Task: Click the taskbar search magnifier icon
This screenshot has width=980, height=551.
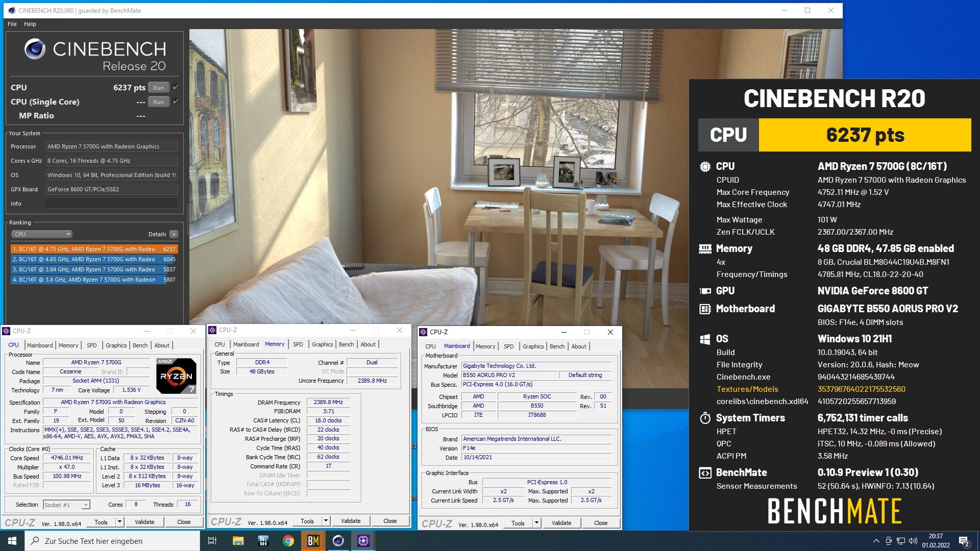Action: 35,541
